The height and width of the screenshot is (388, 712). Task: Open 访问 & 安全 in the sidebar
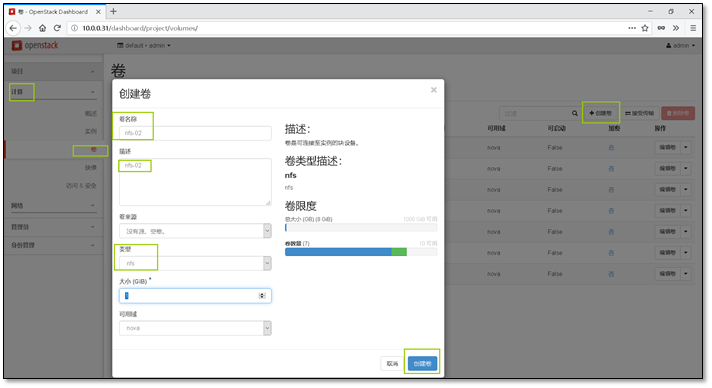81,185
